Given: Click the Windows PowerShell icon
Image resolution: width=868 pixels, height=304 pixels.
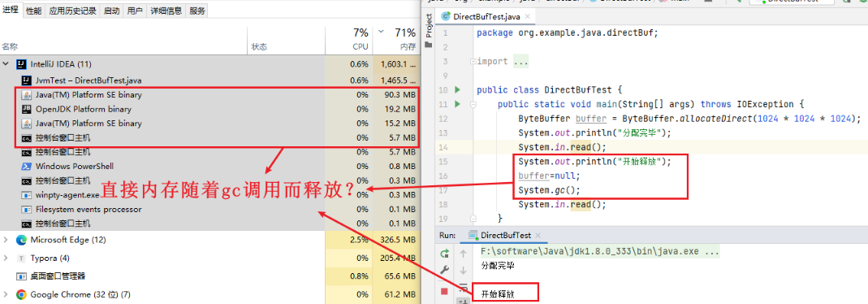Looking at the screenshot, I should [x=26, y=166].
